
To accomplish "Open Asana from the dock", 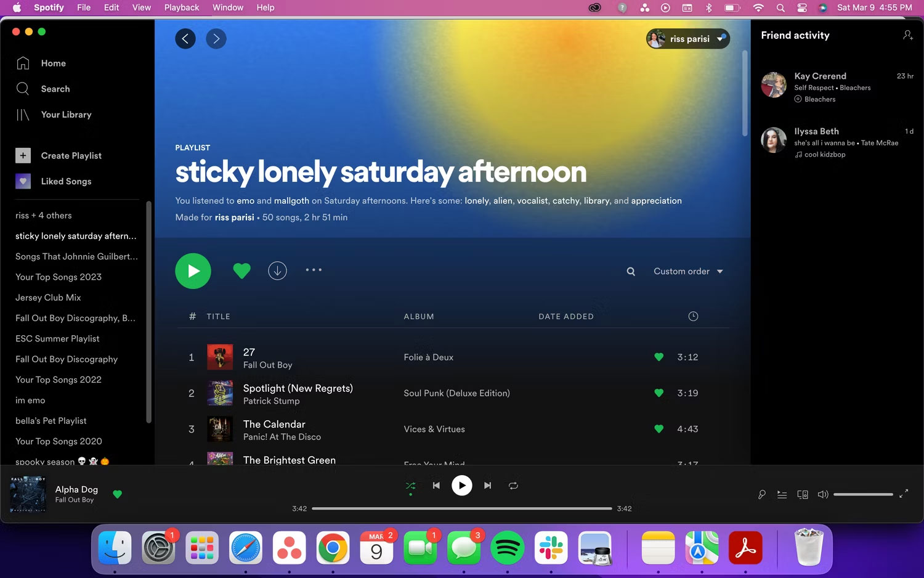I will [290, 548].
